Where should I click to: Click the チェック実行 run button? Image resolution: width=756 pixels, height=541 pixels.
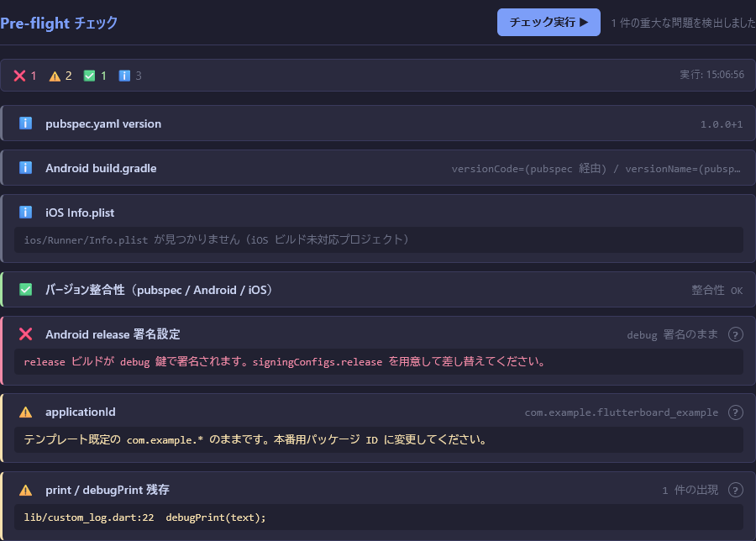(549, 23)
